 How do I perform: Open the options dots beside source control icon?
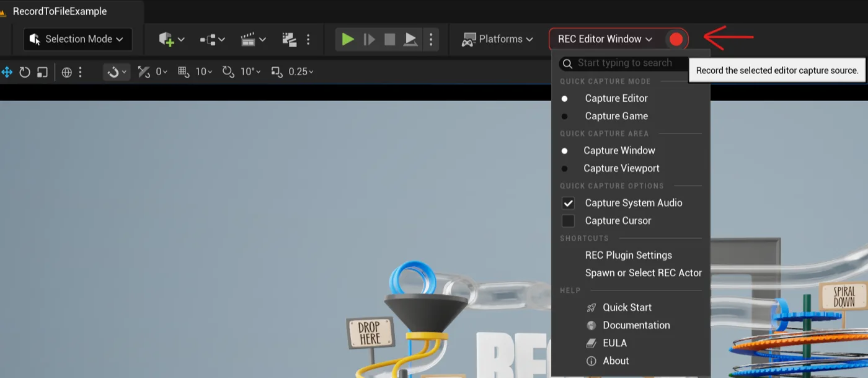[308, 39]
